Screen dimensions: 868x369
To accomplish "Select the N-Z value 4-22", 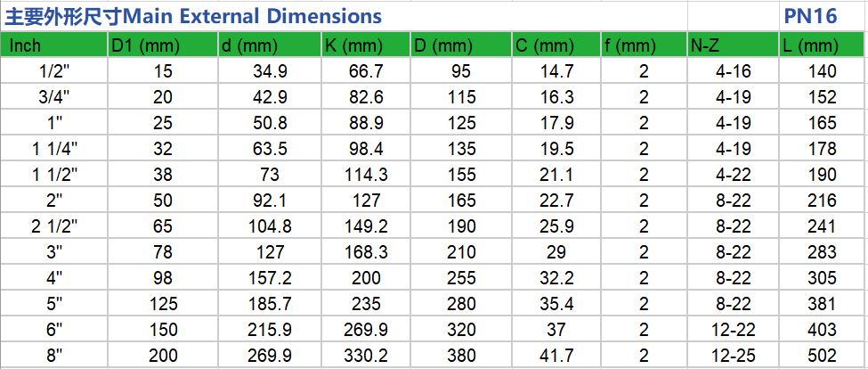I will pos(733,175).
